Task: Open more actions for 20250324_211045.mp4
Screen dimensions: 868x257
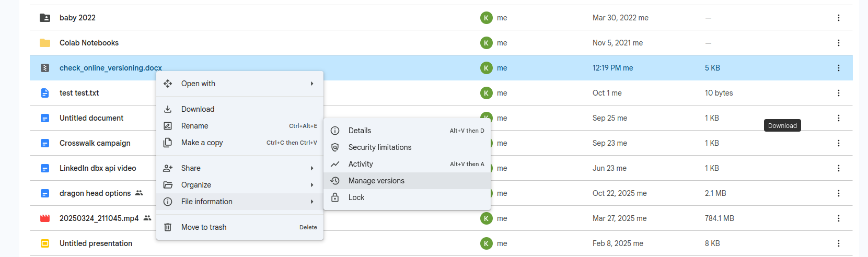Action: tap(839, 218)
